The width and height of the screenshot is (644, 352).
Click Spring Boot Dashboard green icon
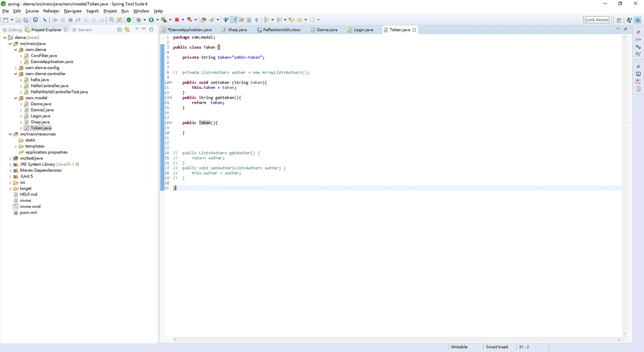pos(129,20)
